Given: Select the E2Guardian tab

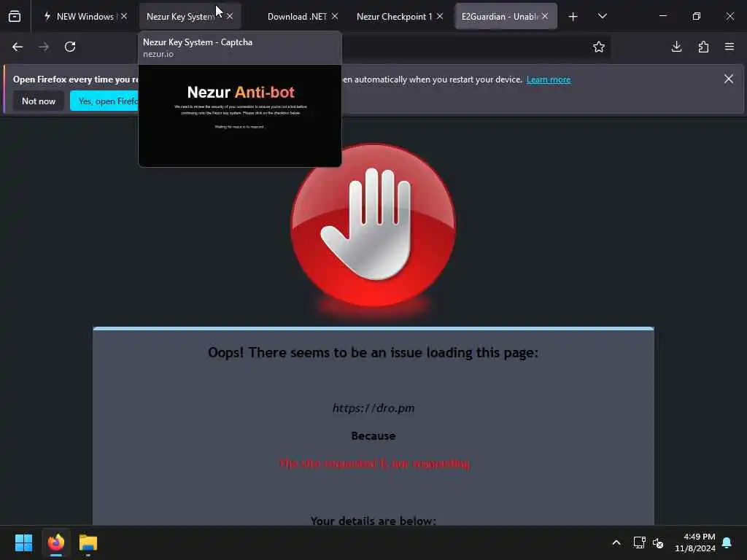Looking at the screenshot, I should pyautogui.click(x=506, y=16).
